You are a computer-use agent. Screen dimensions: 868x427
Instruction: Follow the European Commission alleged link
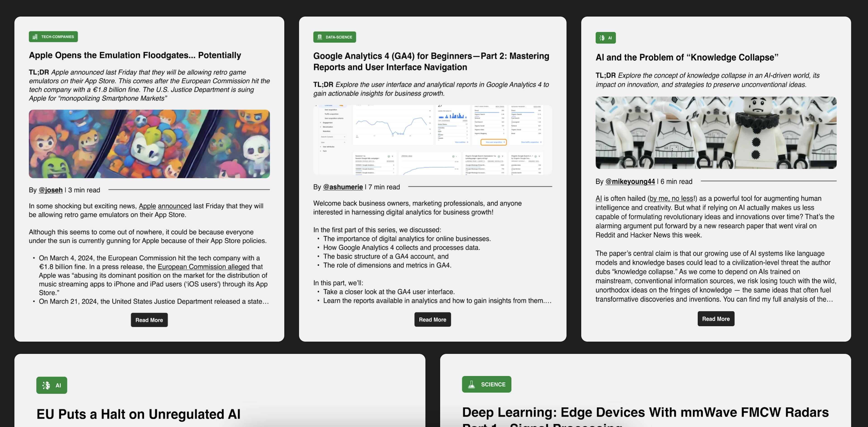click(203, 267)
